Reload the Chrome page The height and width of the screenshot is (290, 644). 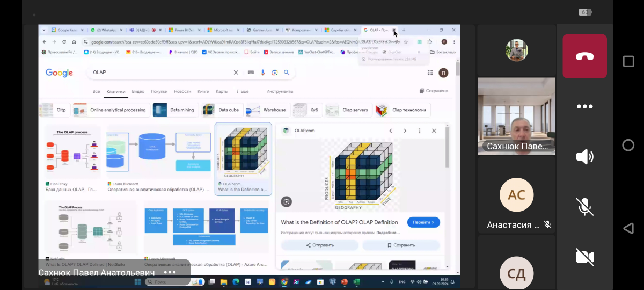64,42
